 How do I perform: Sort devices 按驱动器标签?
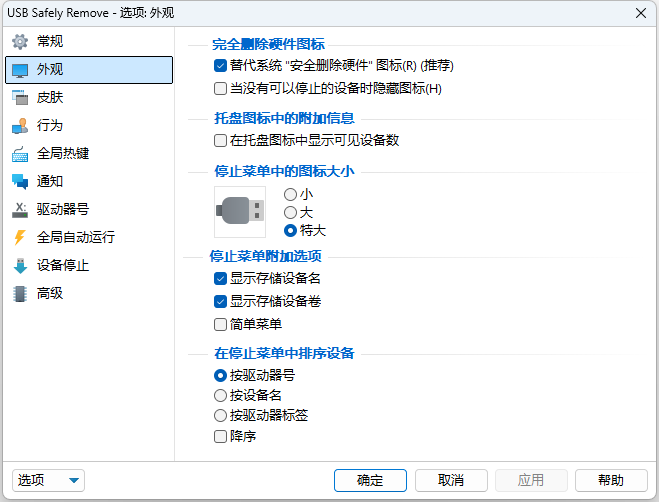[220, 416]
